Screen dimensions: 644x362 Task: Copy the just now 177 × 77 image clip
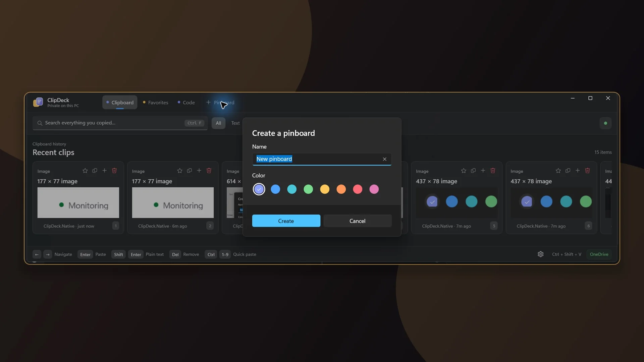(x=95, y=171)
